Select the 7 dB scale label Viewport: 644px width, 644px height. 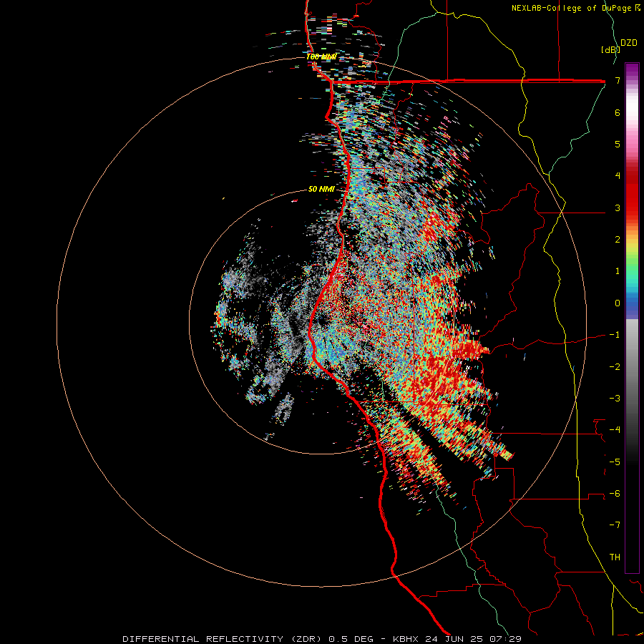(x=618, y=80)
